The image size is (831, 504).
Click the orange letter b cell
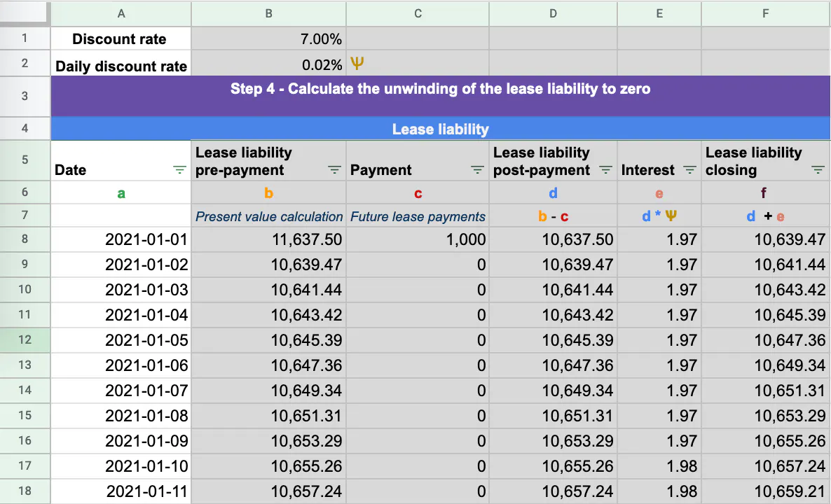(268, 192)
